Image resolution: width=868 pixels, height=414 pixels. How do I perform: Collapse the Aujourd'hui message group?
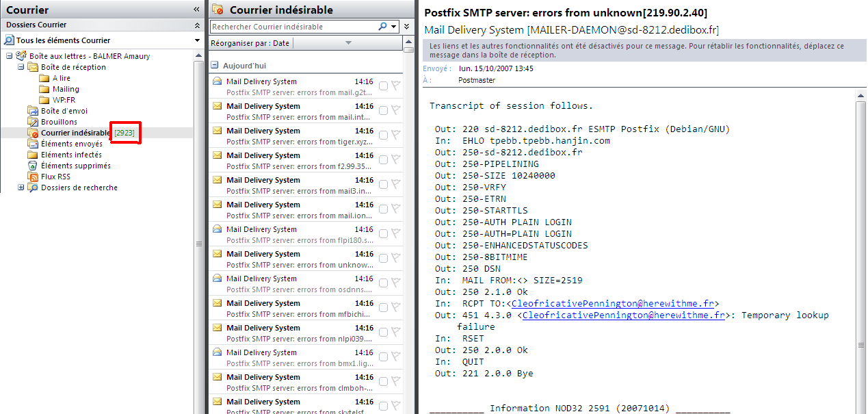click(215, 66)
